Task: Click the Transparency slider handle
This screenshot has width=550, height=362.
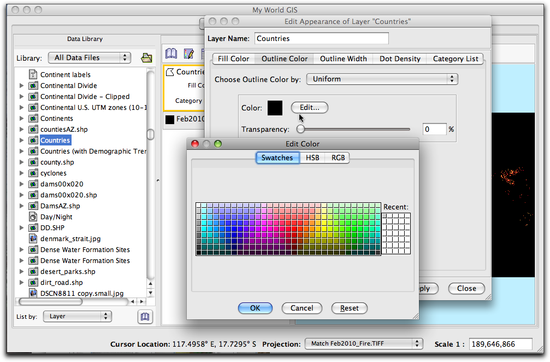Action: [300, 129]
